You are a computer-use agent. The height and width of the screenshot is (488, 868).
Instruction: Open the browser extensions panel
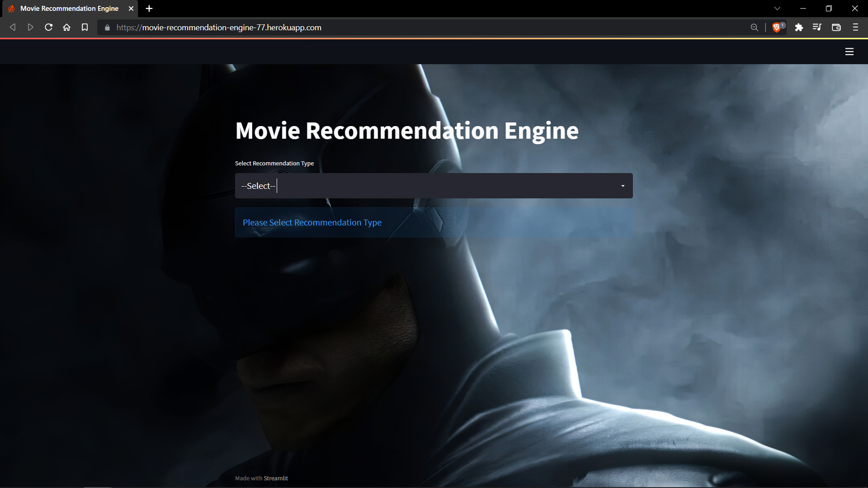click(799, 27)
